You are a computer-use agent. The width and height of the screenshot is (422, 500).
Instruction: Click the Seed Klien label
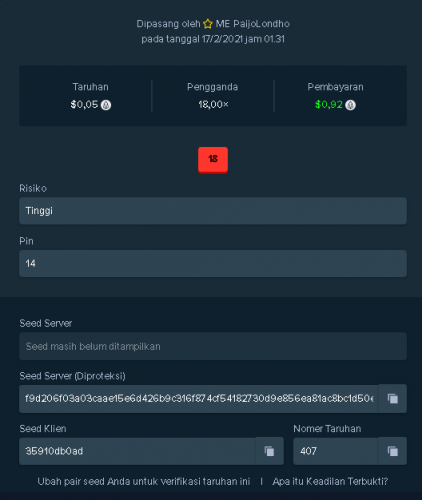(x=43, y=429)
